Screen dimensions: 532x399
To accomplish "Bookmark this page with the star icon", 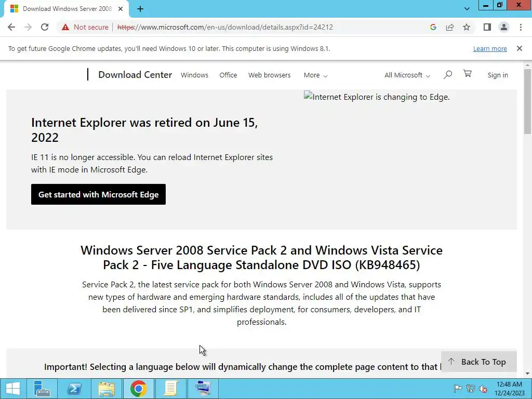I will 467,27.
